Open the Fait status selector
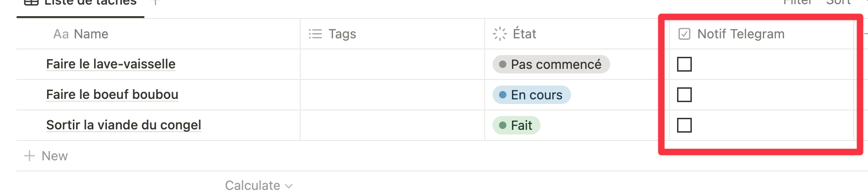This screenshot has width=868, height=195. coord(517,125)
